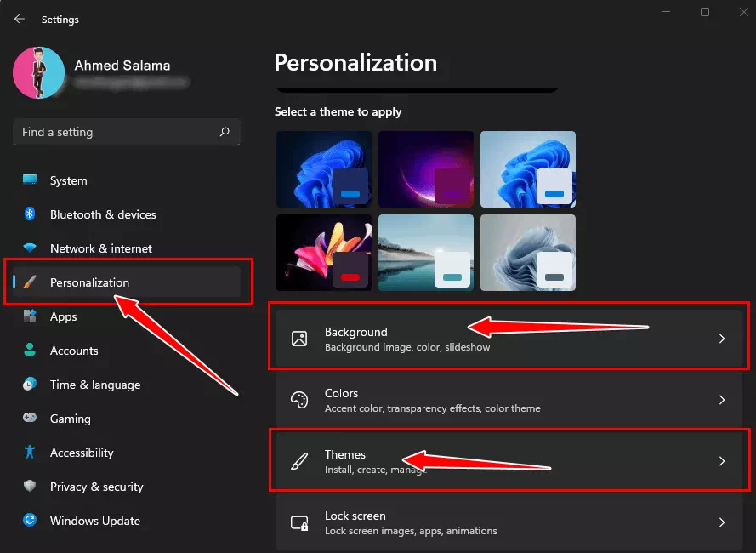Viewport: 756px width, 553px height.
Task: Click the Colors palette icon
Action: tap(299, 400)
